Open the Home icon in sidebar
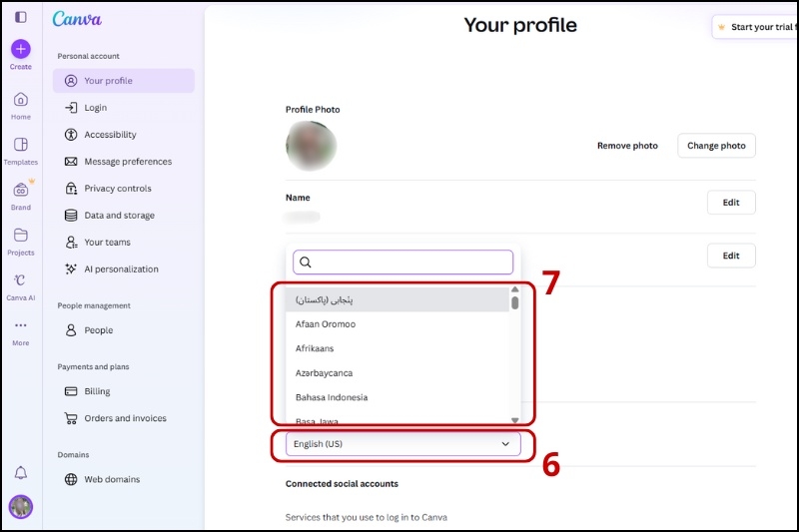 pyautogui.click(x=20, y=100)
